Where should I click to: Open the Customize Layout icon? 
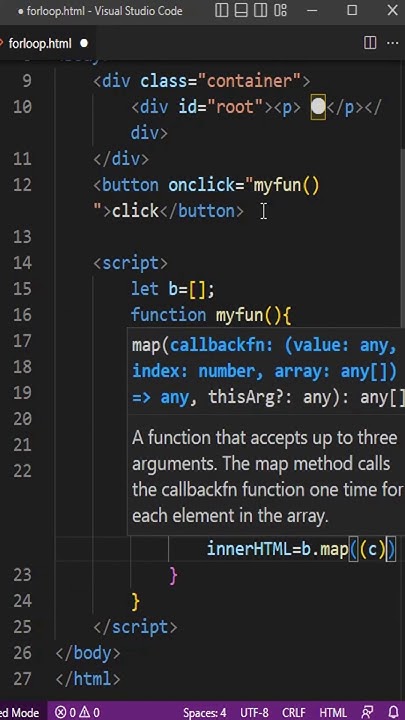[281, 11]
